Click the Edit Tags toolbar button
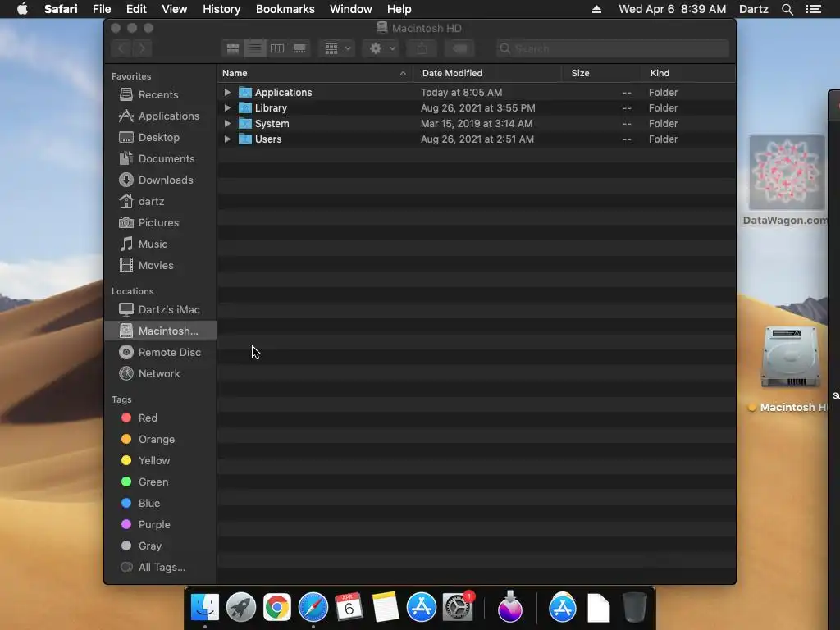840x630 pixels. point(459,48)
